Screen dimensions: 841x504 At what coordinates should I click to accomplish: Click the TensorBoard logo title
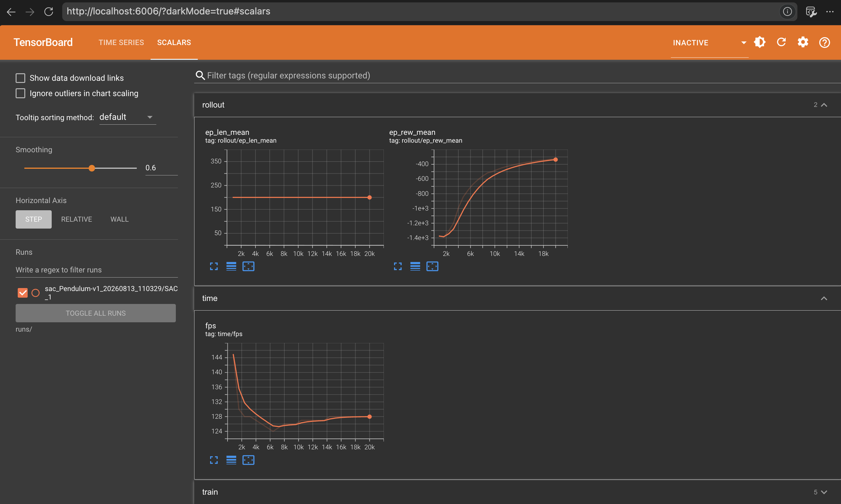pyautogui.click(x=43, y=42)
